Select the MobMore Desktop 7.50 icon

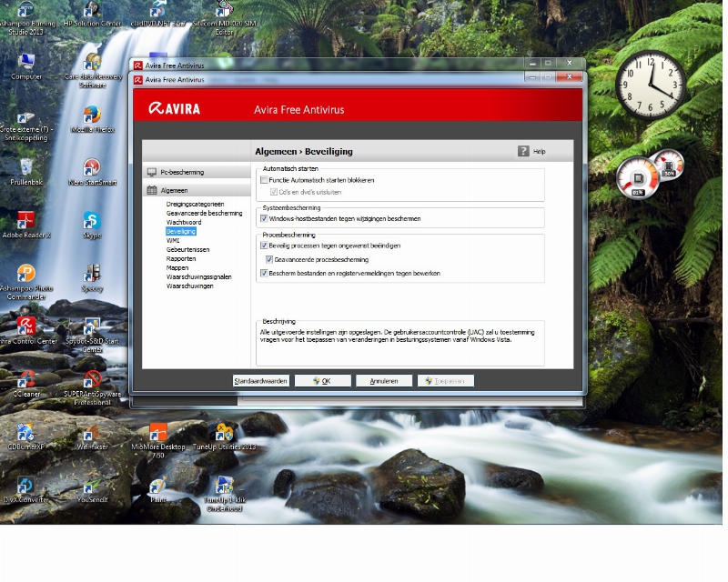point(158,441)
